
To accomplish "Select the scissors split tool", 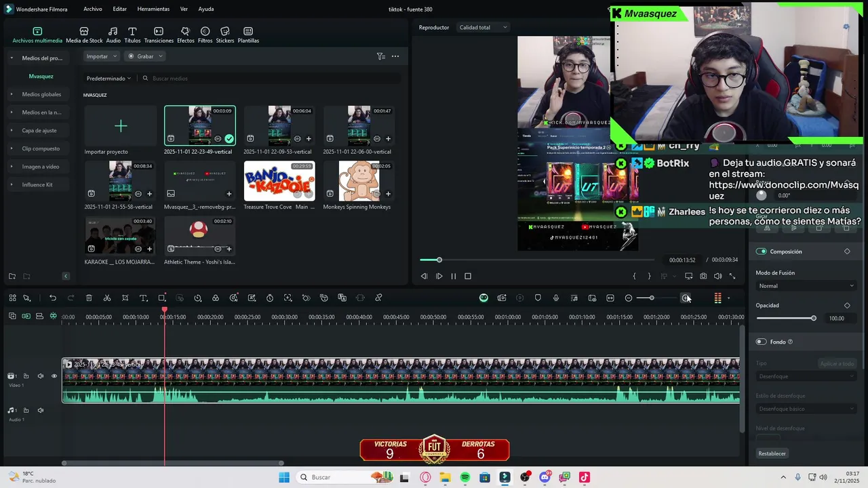I will point(107,298).
